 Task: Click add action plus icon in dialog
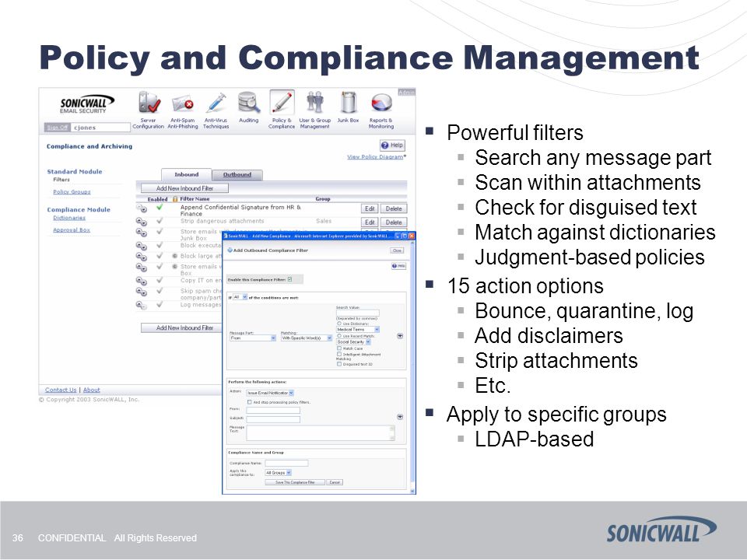pos(400,417)
